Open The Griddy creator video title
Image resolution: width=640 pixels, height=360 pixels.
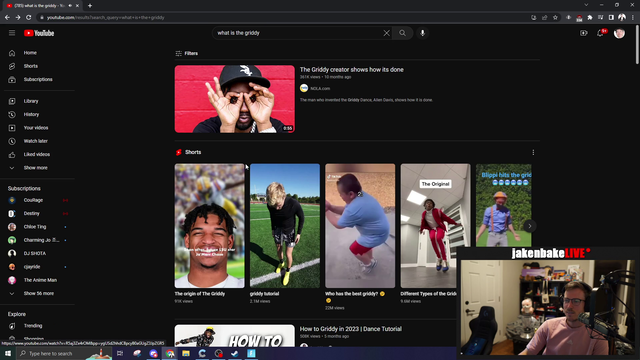(x=351, y=70)
